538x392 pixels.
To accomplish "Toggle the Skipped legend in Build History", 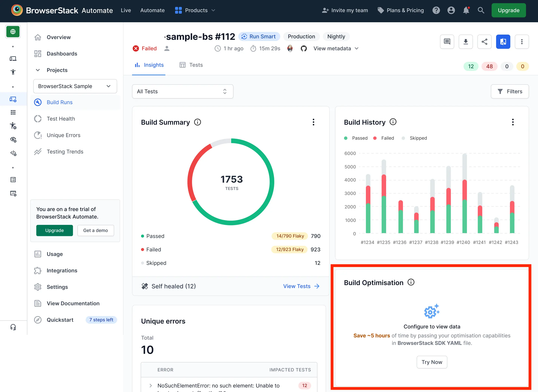I will (414, 138).
